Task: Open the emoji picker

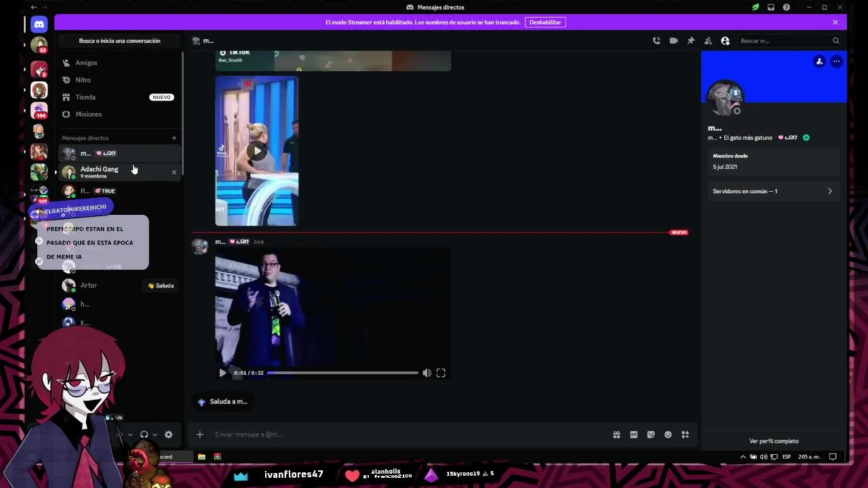Action: [x=668, y=434]
